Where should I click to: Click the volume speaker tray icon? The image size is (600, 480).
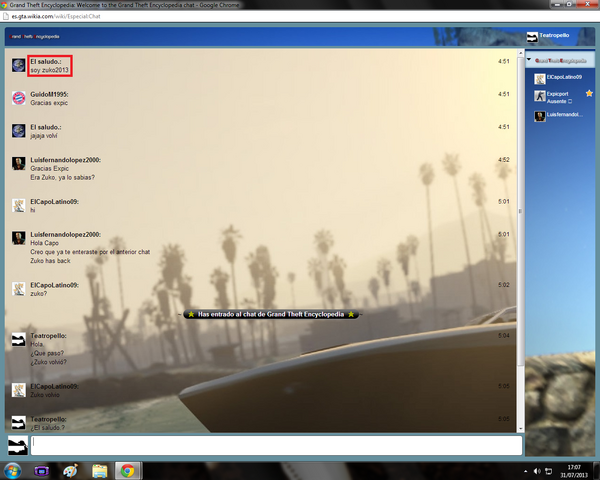coord(537,471)
